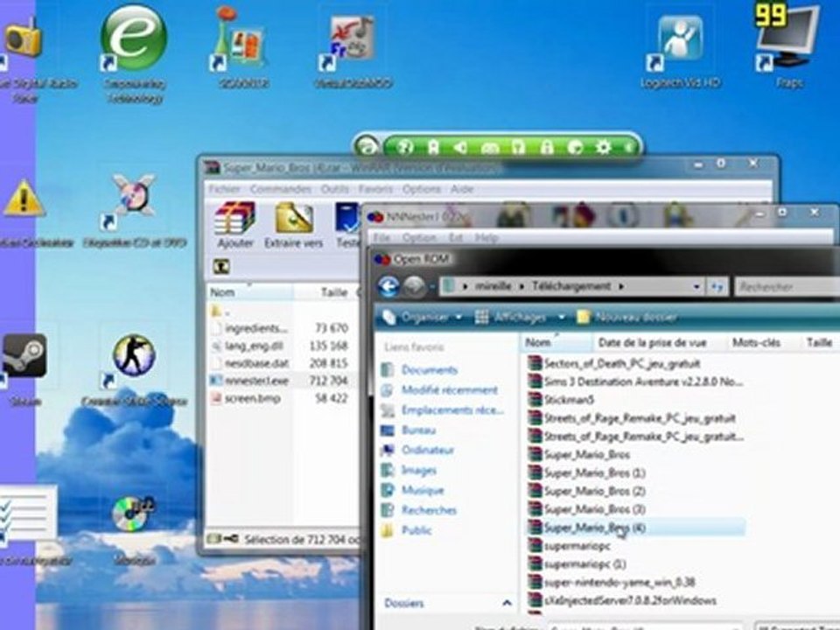Select screen.bmp in WinRAR list

[252, 399]
